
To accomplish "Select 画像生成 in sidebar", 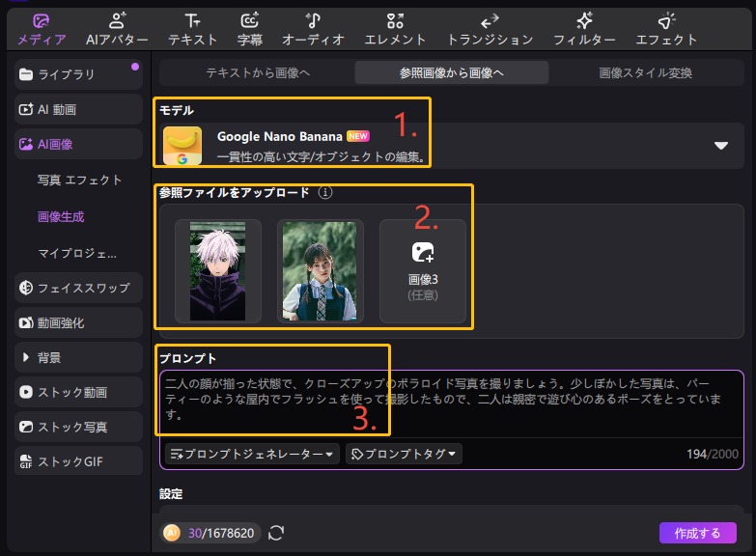I will click(61, 216).
